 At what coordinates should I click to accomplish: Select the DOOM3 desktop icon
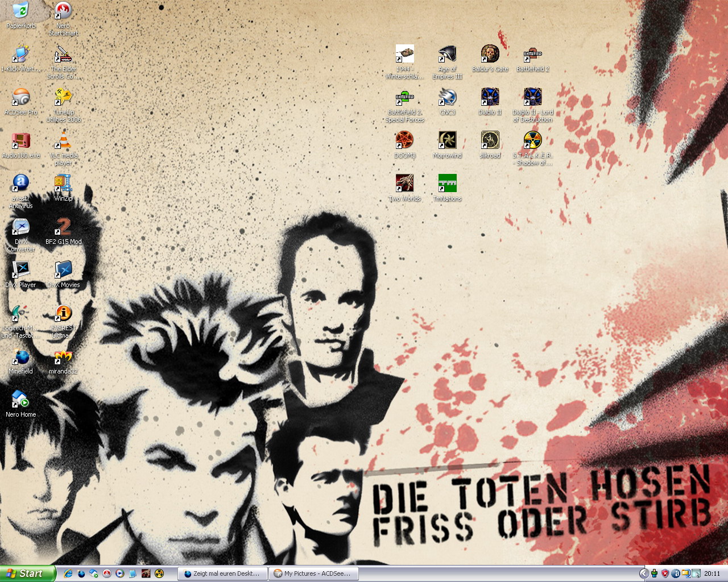[404, 145]
